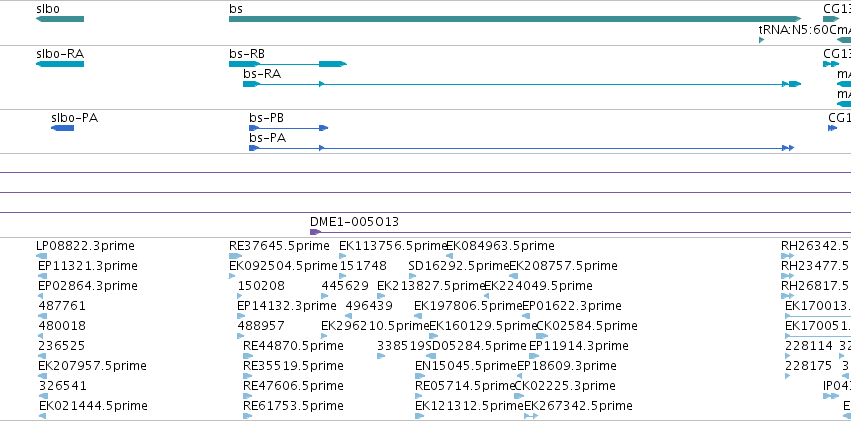
Task: Click the slbo-RA transcript feature
Action: (x=60, y=64)
